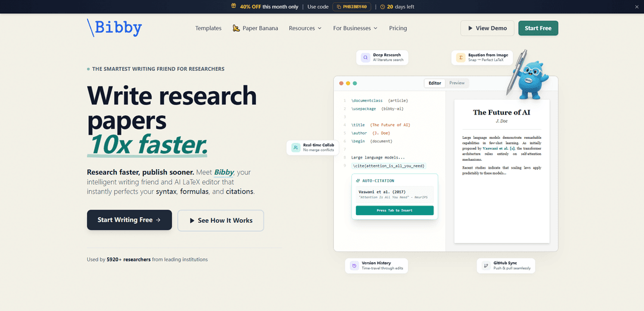The height and width of the screenshot is (311, 644).
Task: Open the Paper Banana link
Action: click(255, 28)
